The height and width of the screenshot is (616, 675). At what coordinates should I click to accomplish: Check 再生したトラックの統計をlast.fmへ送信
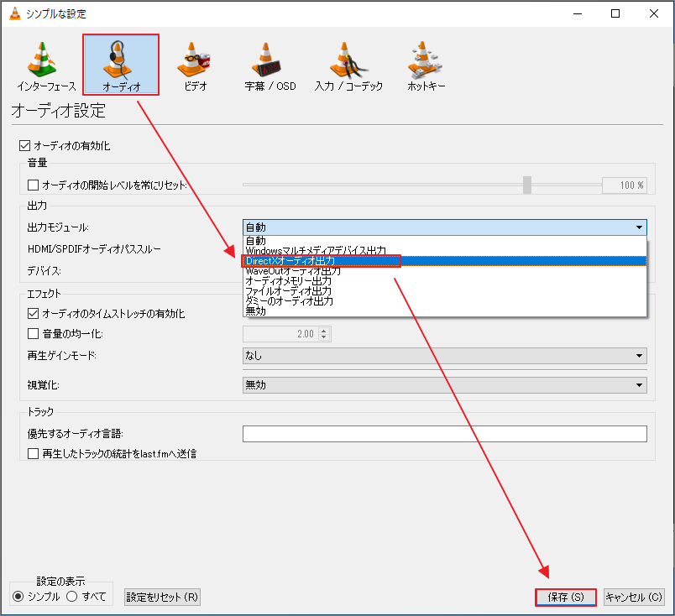click(33, 454)
